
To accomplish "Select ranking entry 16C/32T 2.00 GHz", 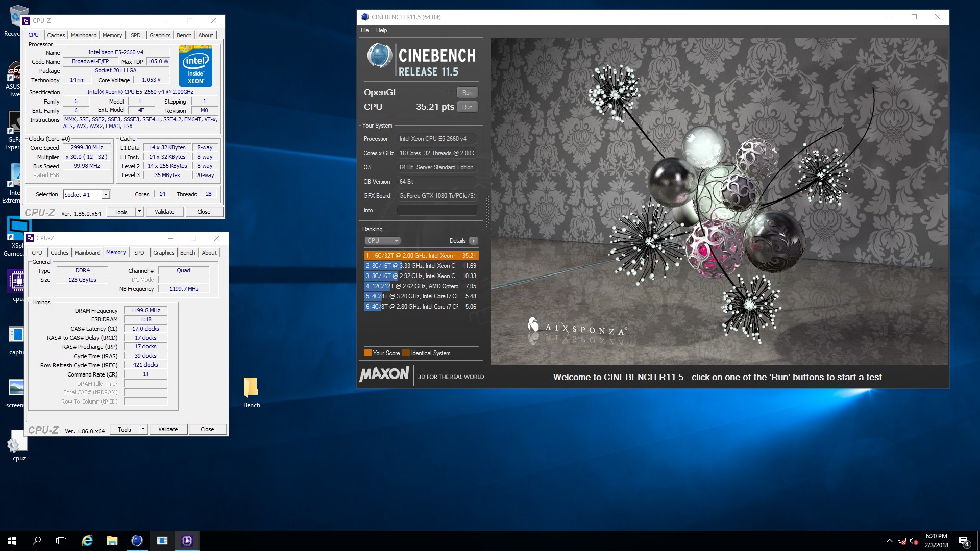I will [x=421, y=256].
